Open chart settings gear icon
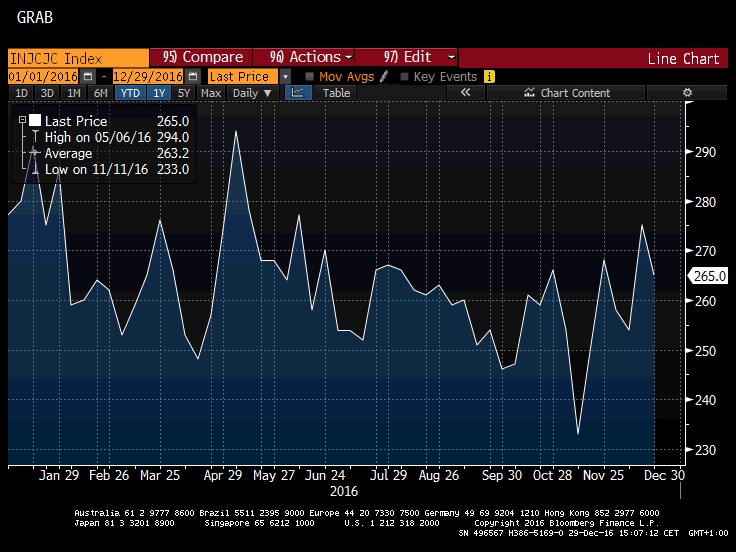The image size is (736, 552). point(687,93)
